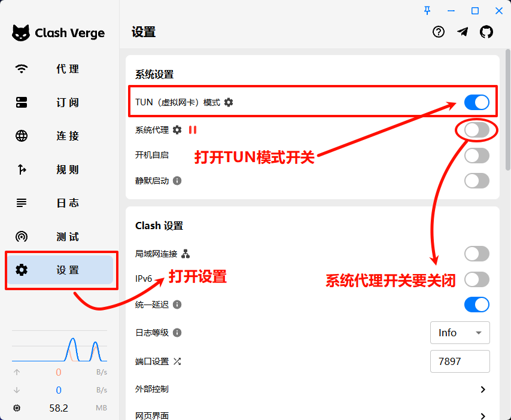Click the connections globe icon in sidebar
Screen dimensions: 511x420
(22, 136)
